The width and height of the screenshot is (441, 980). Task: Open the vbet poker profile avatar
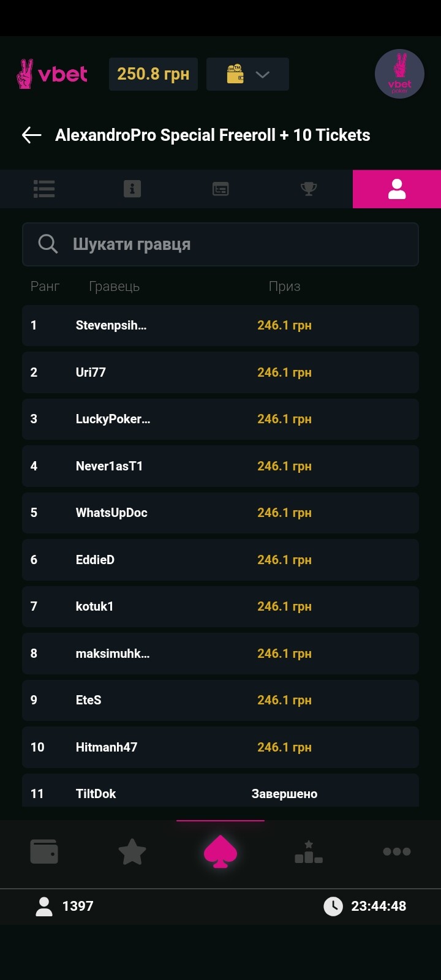(399, 74)
